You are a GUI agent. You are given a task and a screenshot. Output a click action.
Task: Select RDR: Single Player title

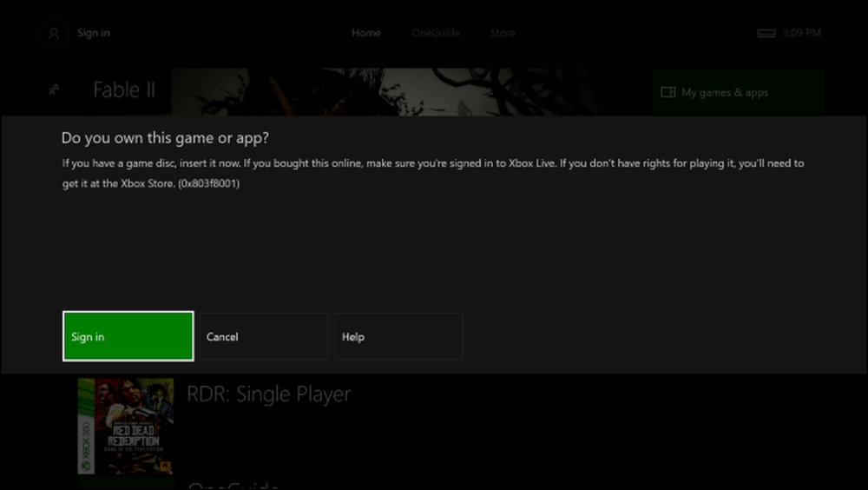coord(268,394)
